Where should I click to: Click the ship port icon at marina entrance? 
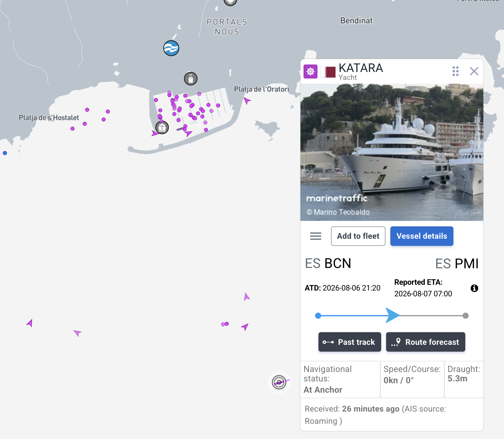click(162, 127)
